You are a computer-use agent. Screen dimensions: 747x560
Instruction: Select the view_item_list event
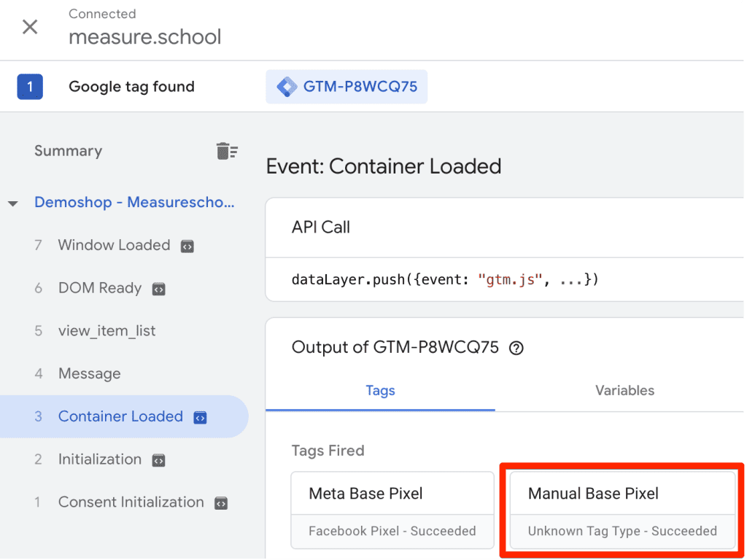pos(107,331)
